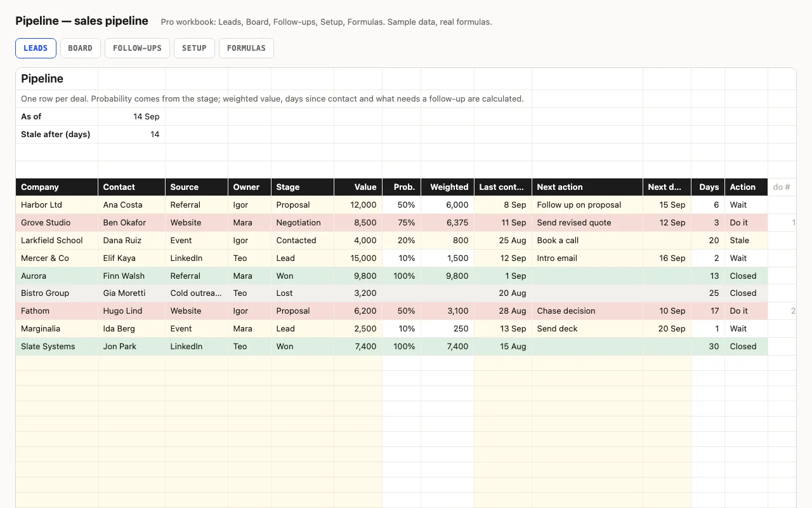The image size is (812, 508).
Task: Select the Next action column header
Action: (587, 187)
